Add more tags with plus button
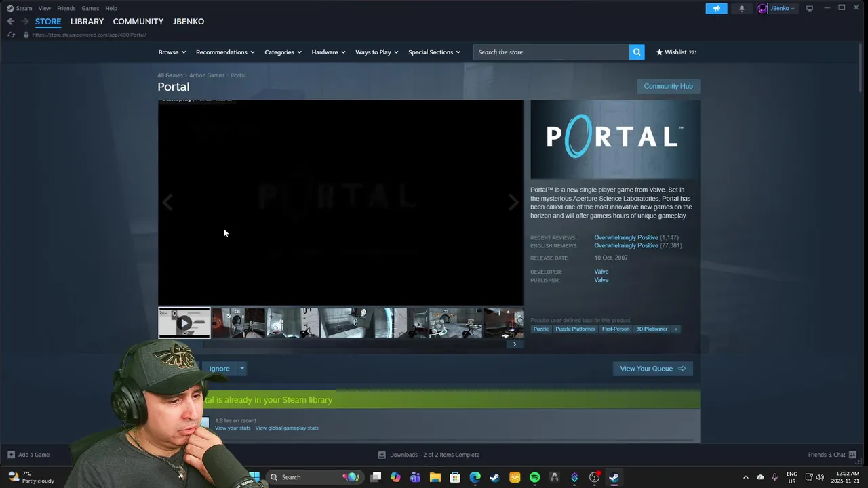This screenshot has width=868, height=488. click(675, 329)
